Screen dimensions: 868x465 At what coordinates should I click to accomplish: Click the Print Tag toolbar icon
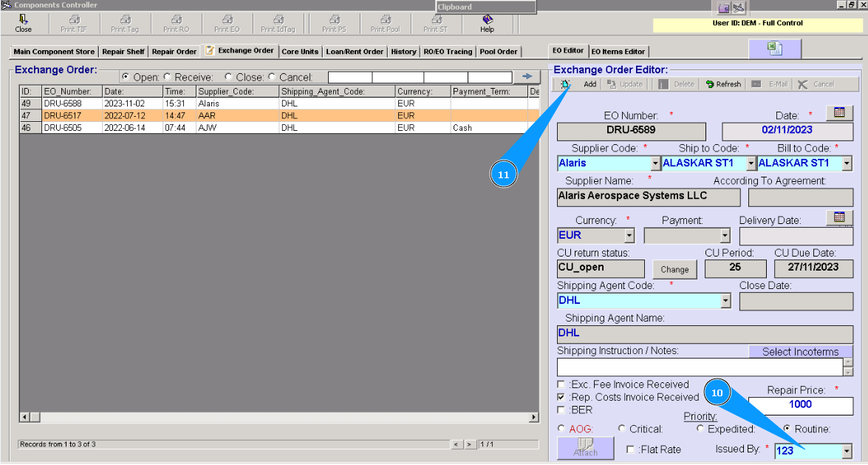pos(125,24)
